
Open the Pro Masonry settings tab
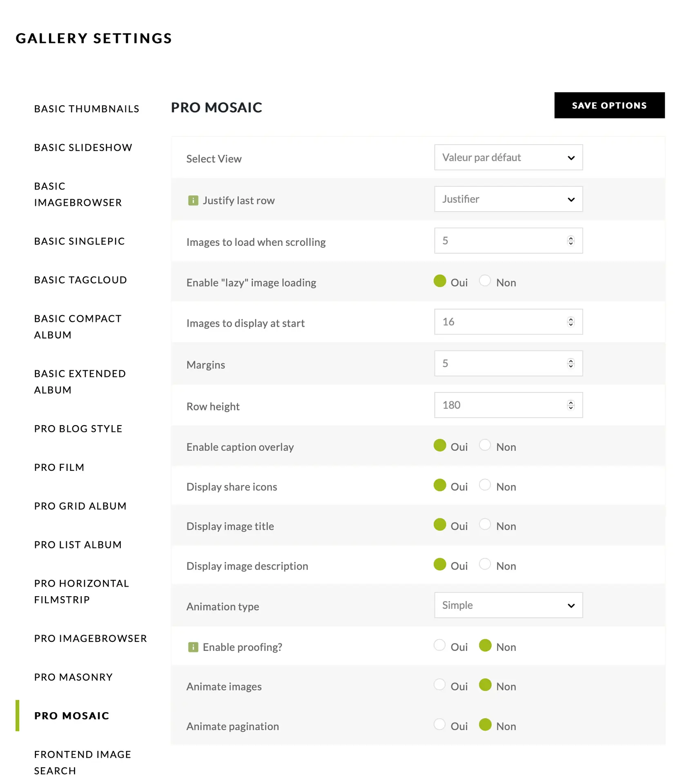(x=74, y=677)
